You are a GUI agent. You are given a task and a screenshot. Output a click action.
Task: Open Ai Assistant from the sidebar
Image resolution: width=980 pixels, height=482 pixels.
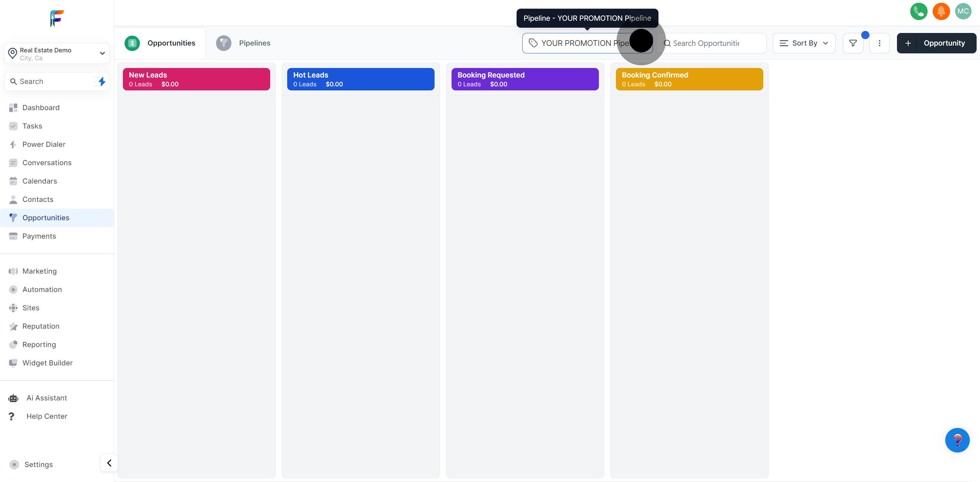[46, 398]
